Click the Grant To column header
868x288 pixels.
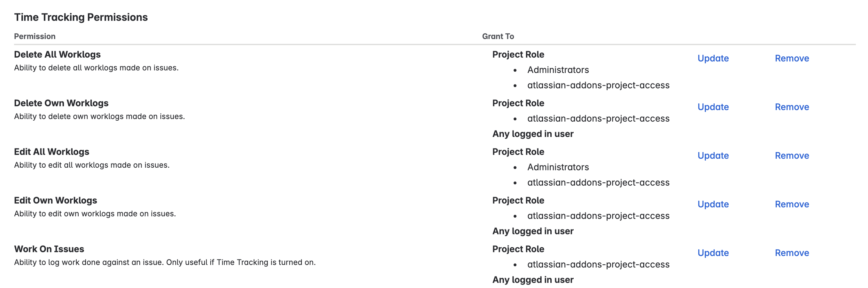pyautogui.click(x=498, y=36)
